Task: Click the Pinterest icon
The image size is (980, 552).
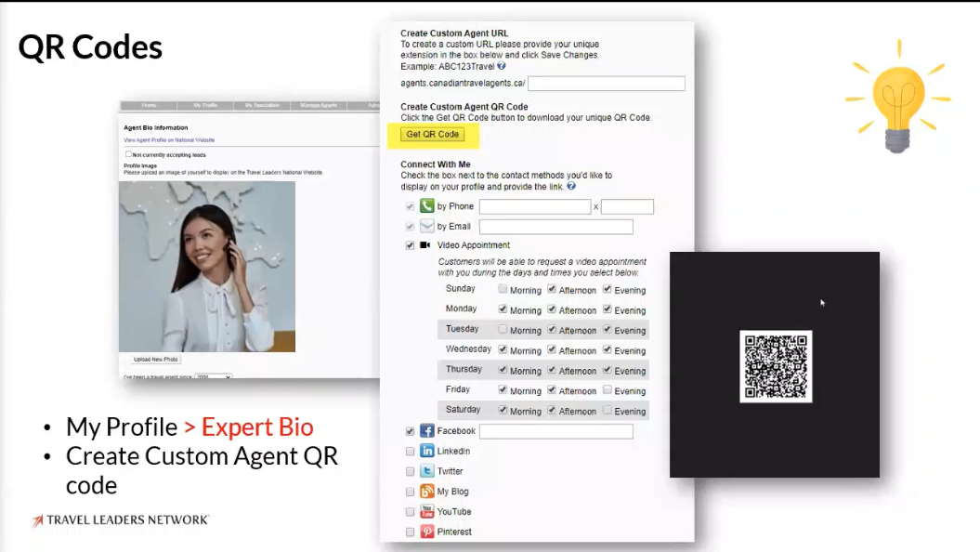Action: 427,532
